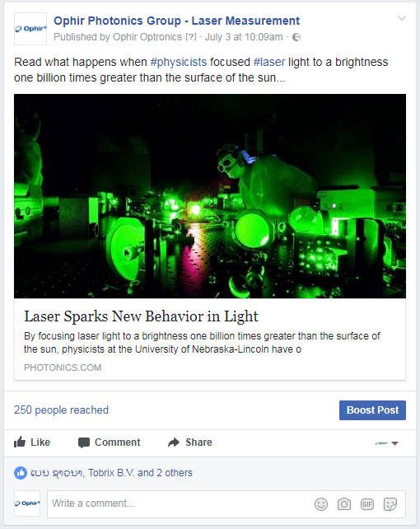Click the blue like reaction icon

coord(21,473)
